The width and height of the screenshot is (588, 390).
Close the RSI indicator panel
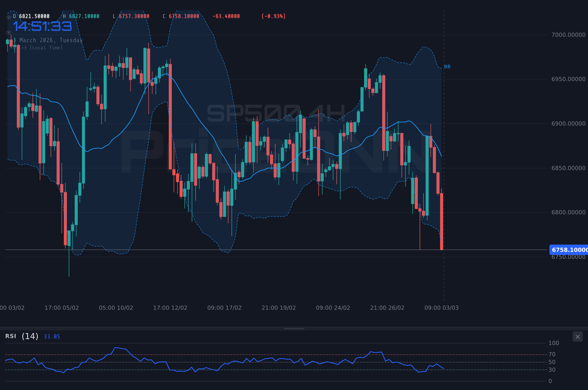point(577,336)
